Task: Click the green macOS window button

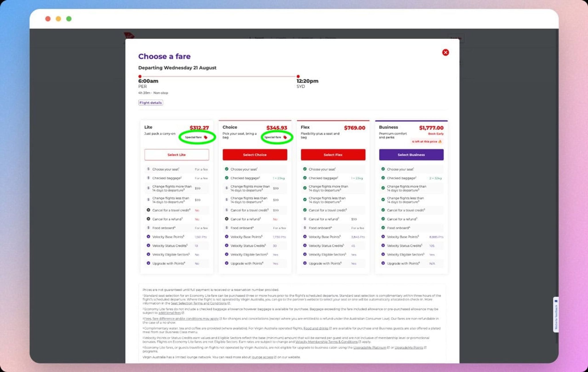Action: [x=69, y=19]
